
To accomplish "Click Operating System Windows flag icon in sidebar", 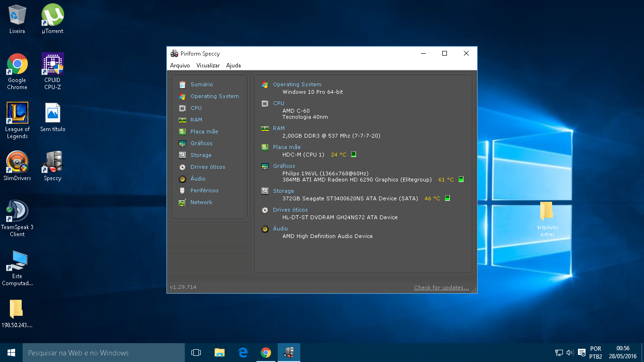I will (x=182, y=96).
